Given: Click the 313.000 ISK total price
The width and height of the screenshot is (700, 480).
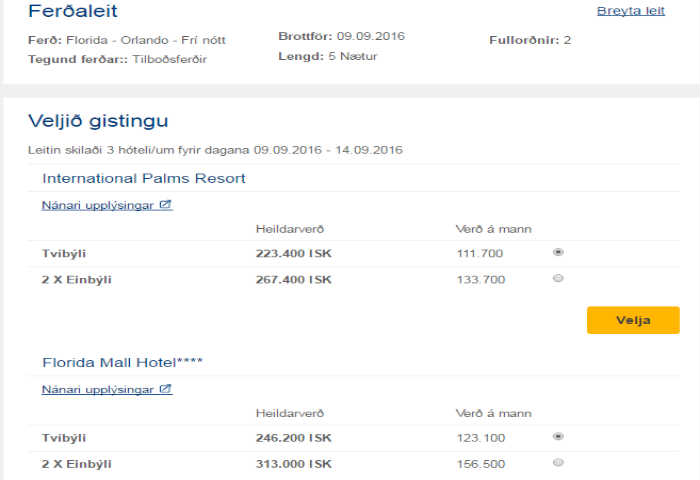Looking at the screenshot, I should click(x=293, y=463).
